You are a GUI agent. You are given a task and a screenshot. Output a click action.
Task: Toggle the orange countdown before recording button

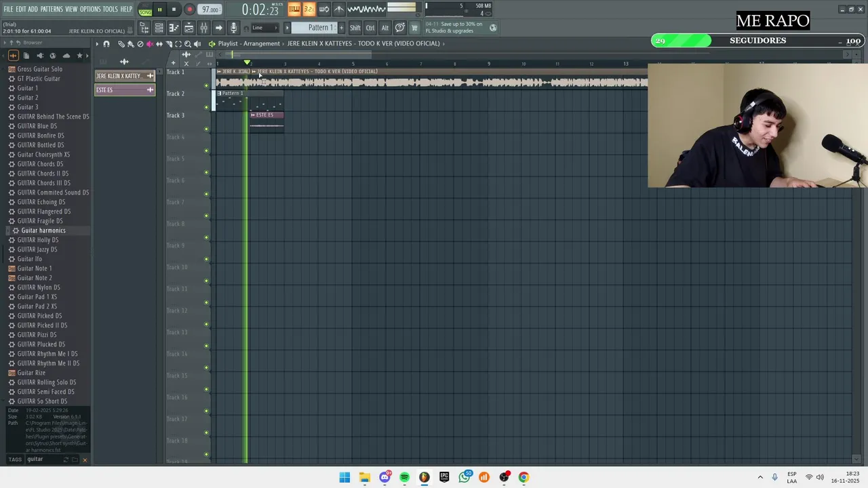309,9
